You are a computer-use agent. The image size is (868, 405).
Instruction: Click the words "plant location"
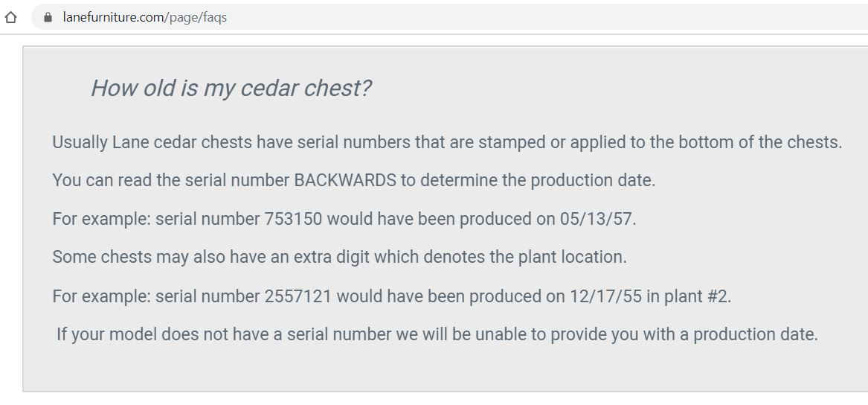point(577,257)
